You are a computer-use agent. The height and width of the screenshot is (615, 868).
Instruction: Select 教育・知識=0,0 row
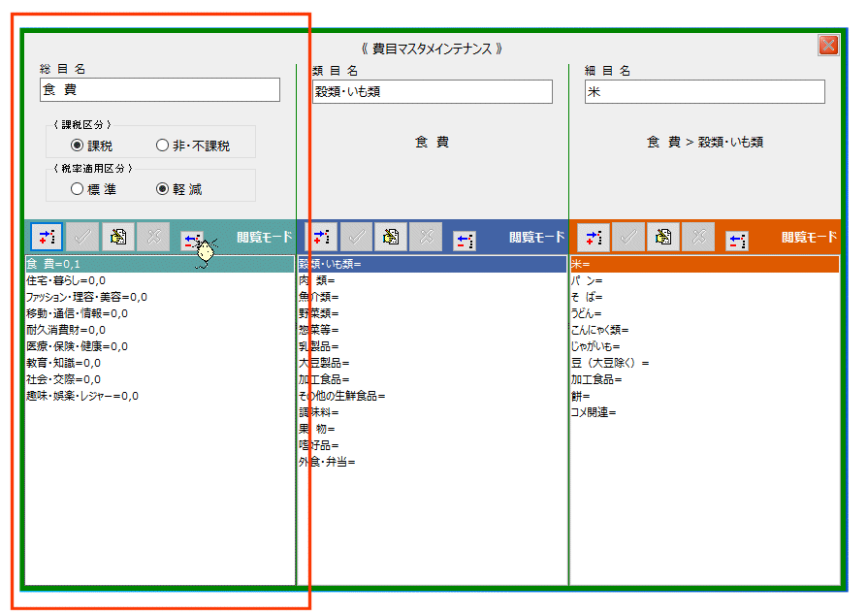(x=159, y=363)
